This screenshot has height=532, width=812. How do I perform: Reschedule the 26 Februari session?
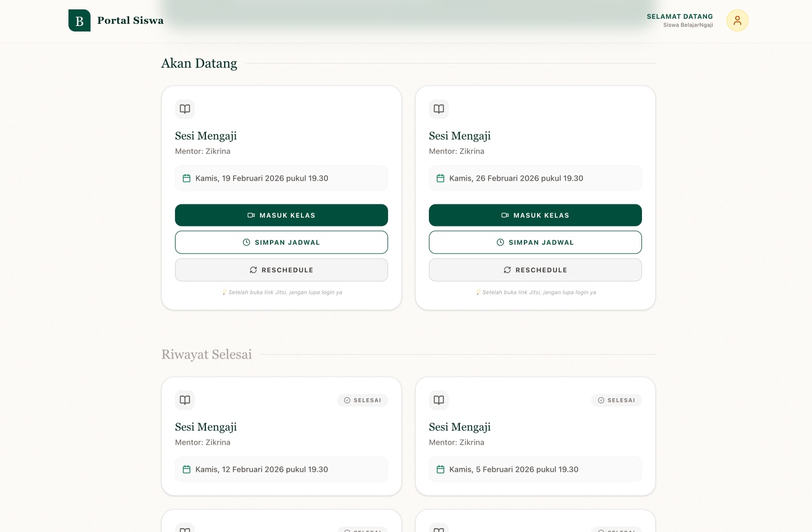[x=535, y=270]
